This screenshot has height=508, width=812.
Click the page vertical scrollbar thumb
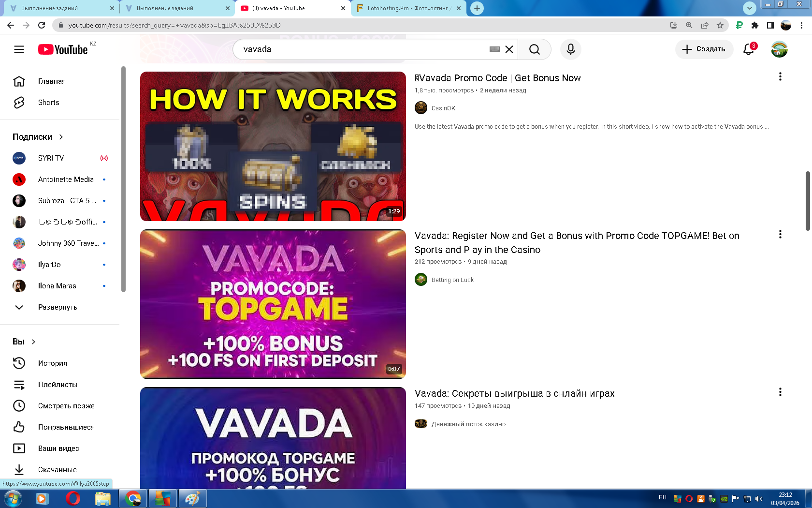808,201
